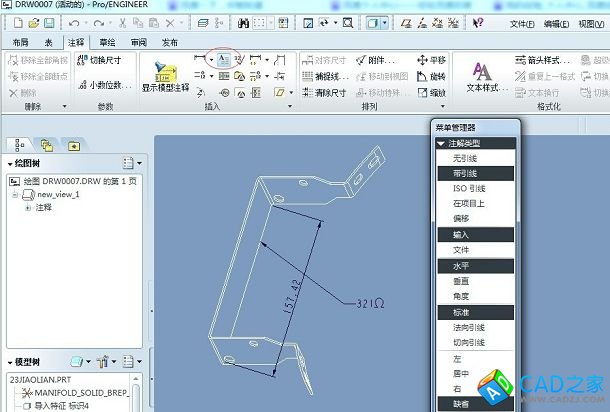Screen dimensions: 610x412
Task: Click the 切换尺寸 switch dimensions tool
Action: click(x=98, y=60)
